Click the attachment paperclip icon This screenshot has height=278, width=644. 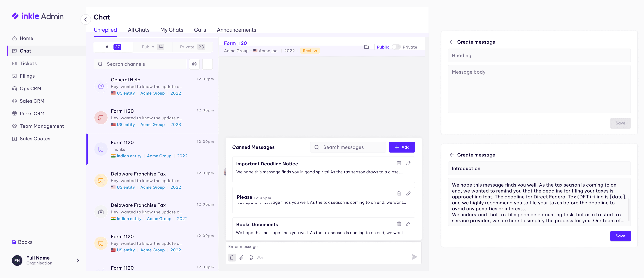click(241, 258)
